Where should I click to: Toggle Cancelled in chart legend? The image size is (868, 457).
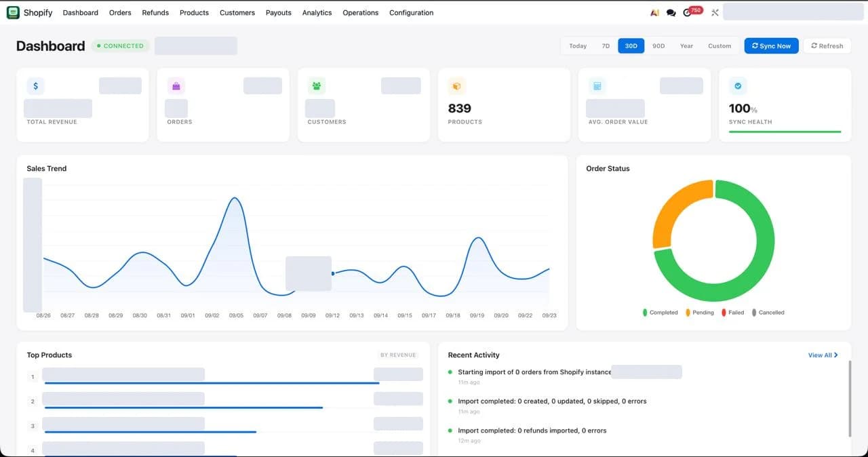point(768,313)
